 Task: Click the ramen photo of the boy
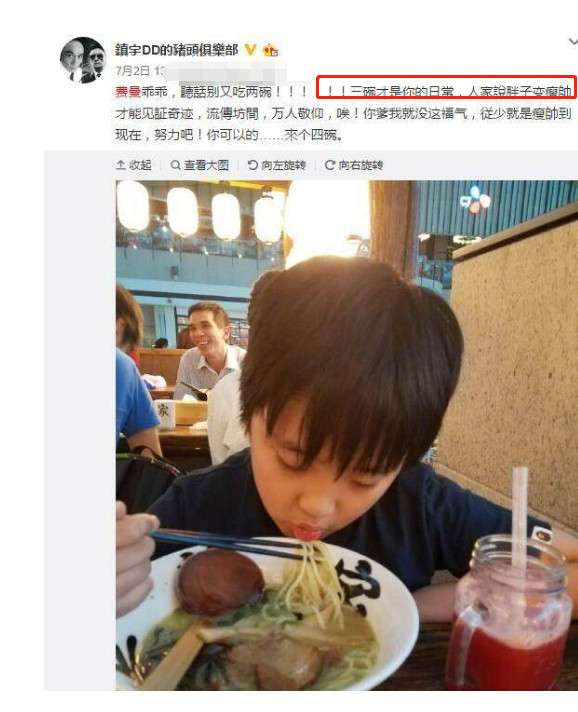347,435
